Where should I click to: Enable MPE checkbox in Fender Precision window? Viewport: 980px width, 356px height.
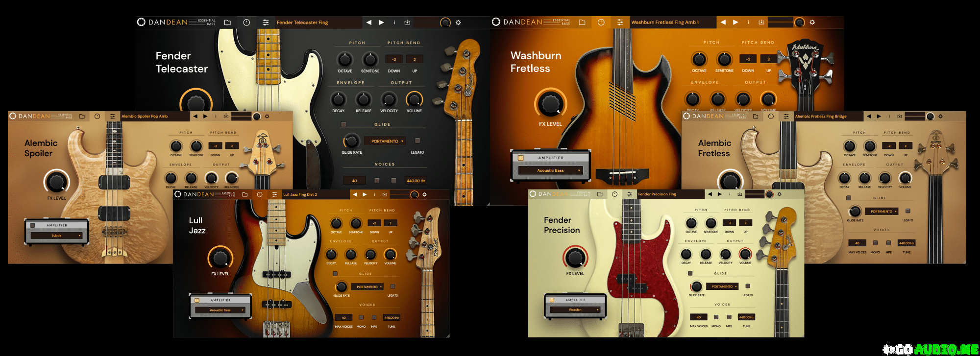point(729,317)
